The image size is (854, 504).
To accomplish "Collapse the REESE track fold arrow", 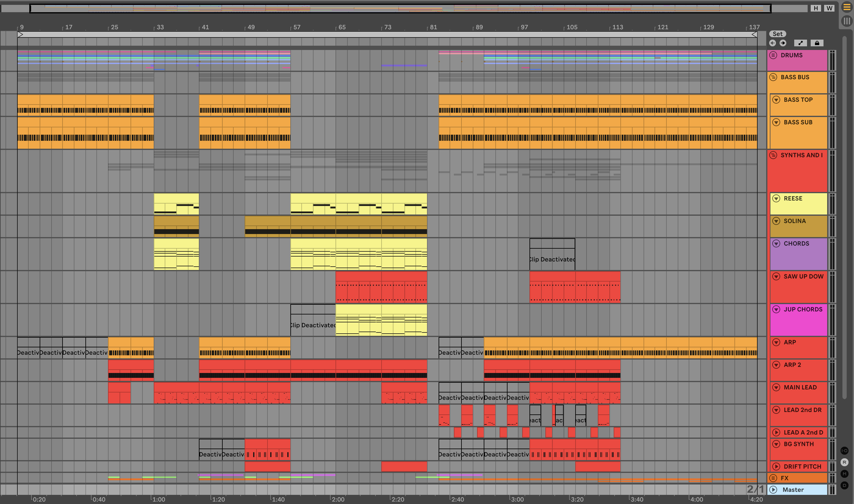I will pyautogui.click(x=776, y=198).
